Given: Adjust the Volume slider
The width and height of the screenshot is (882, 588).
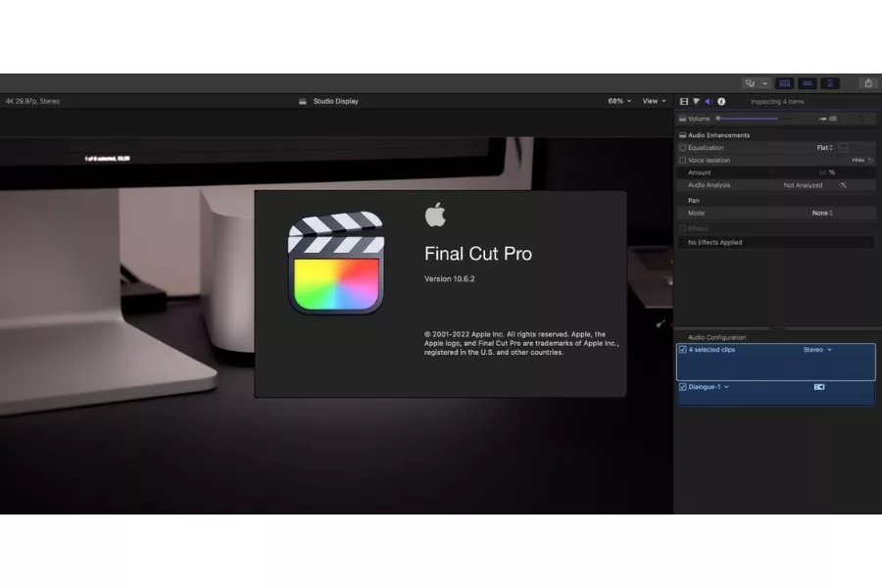Looking at the screenshot, I should click(x=755, y=119).
